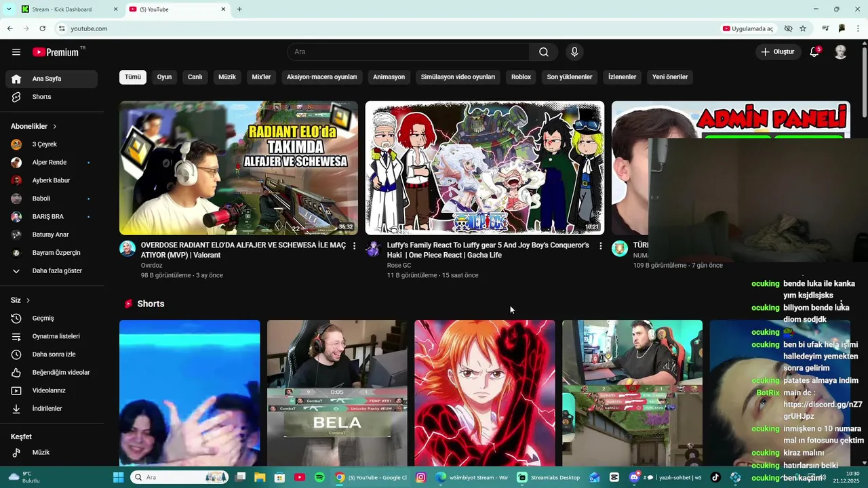This screenshot has width=868, height=488.
Task: Focus the Ara search field
Action: pyautogui.click(x=409, y=52)
